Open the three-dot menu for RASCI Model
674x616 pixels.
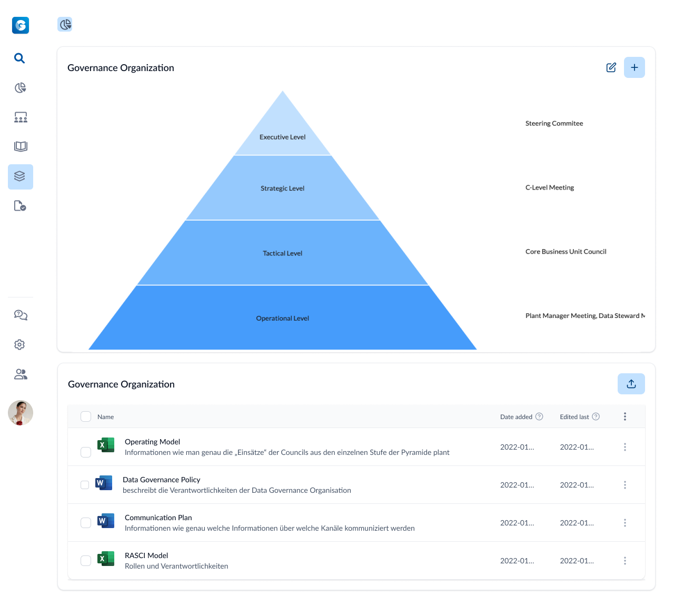tap(625, 560)
